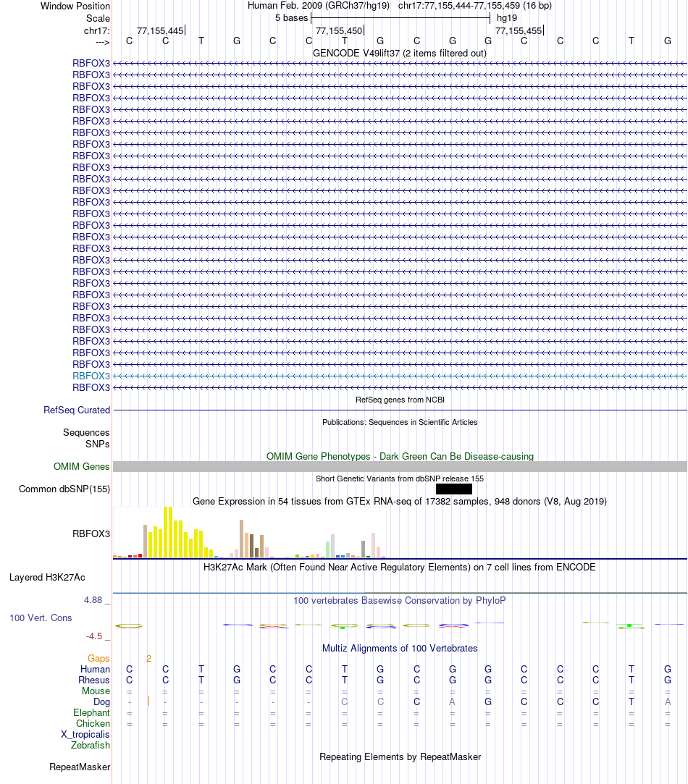
Task: Click the Elephant species label
Action: click(91, 713)
